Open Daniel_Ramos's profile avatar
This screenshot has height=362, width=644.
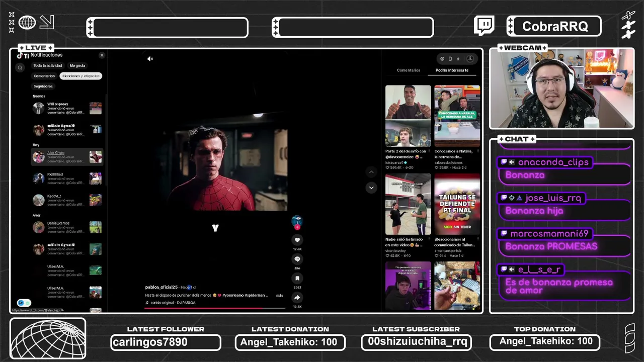point(39,227)
